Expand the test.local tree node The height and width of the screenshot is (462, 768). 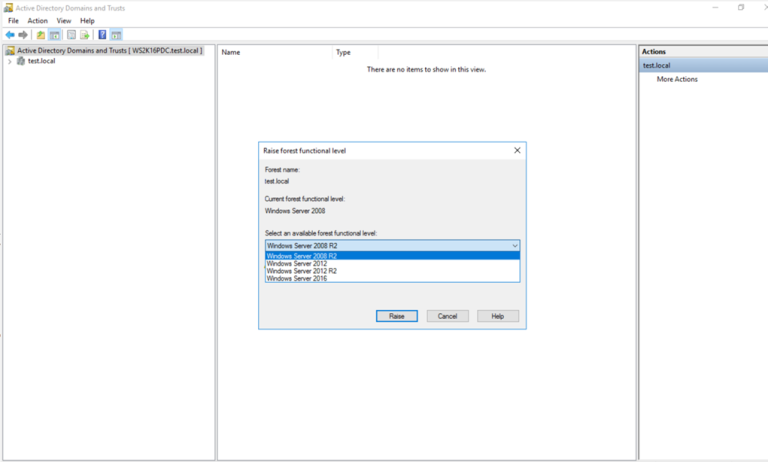coord(9,61)
